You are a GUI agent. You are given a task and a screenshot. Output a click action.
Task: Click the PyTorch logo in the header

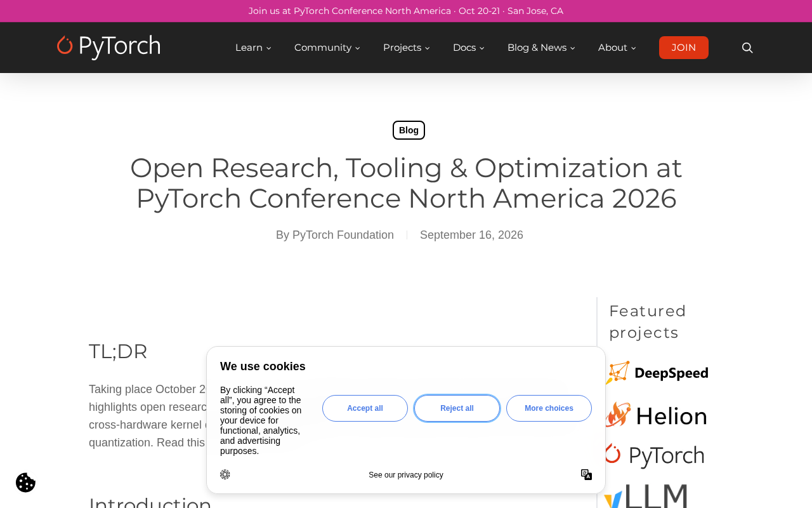(x=108, y=47)
